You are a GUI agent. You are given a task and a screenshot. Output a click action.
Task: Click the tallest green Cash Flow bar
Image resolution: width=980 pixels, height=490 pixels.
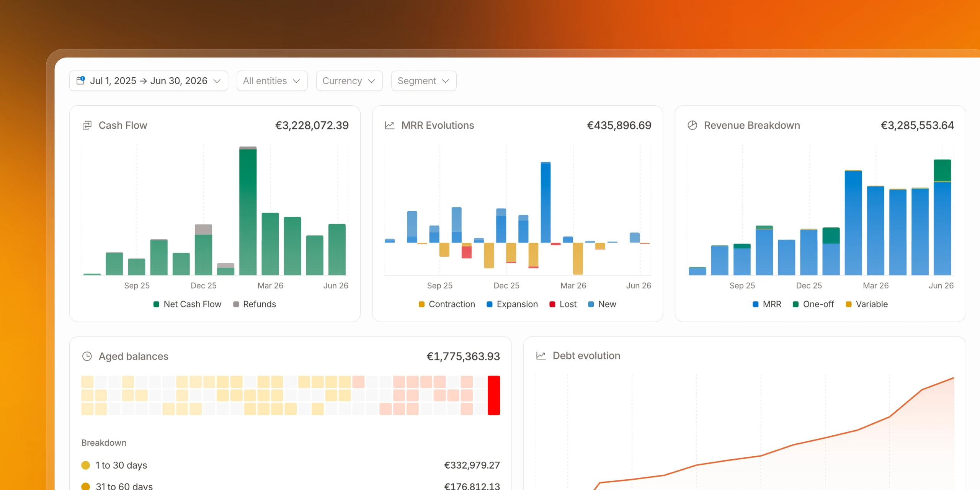click(248, 212)
